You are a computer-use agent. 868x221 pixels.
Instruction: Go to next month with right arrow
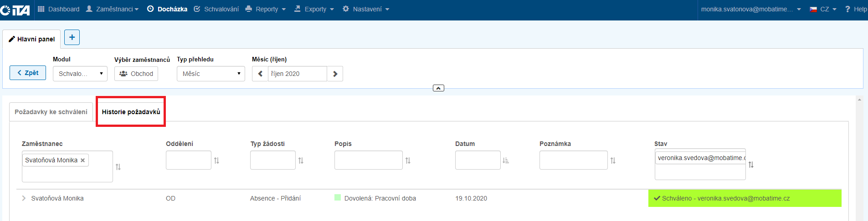pyautogui.click(x=335, y=74)
